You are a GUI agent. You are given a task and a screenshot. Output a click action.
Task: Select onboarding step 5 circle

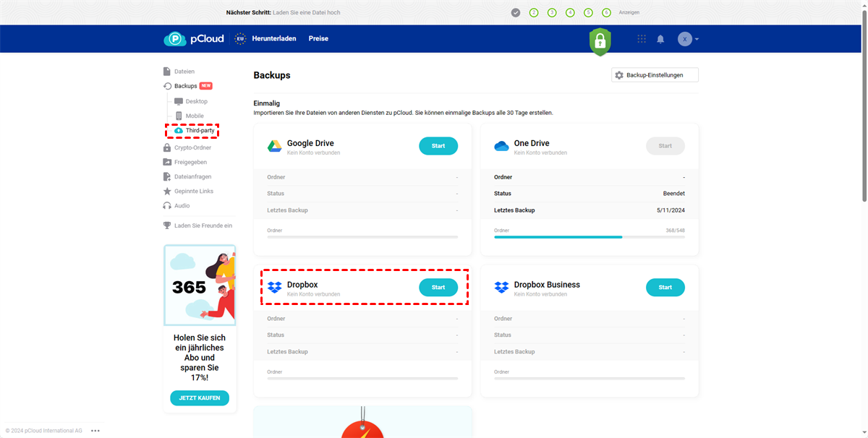point(588,12)
